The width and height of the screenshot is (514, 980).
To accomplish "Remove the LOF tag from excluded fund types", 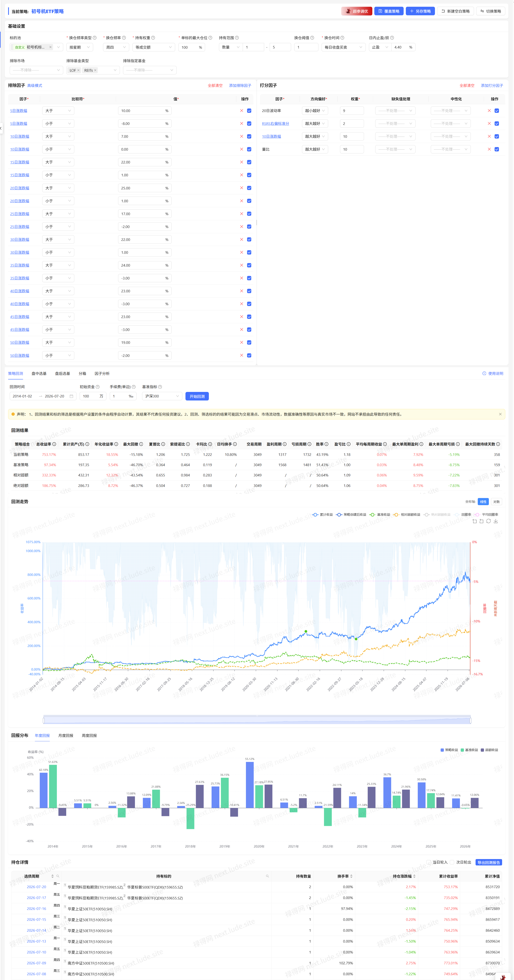I will point(78,70).
